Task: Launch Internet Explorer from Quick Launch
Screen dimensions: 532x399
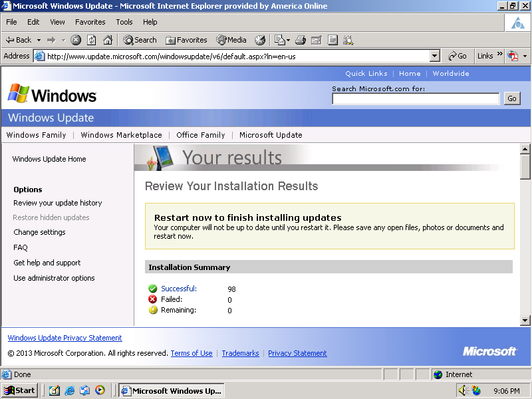Action: (x=70, y=390)
